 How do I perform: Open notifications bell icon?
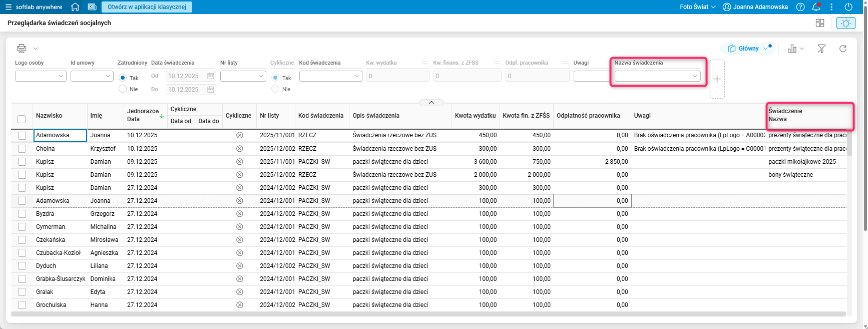pos(816,7)
